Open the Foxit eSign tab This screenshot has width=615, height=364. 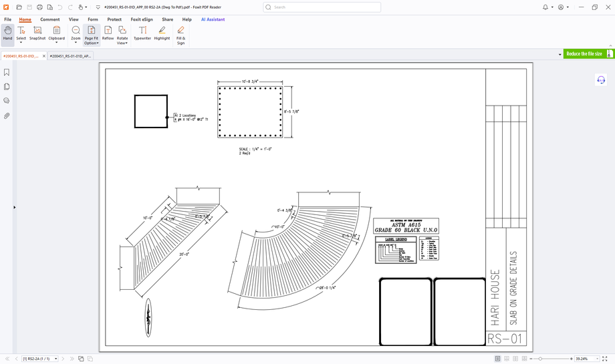coord(142,19)
